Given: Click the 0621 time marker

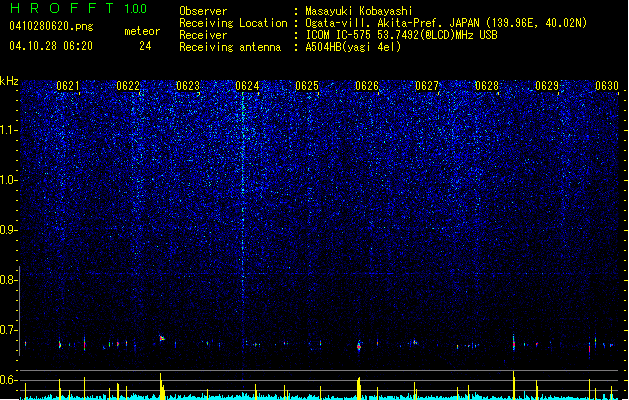Looking at the screenshot, I should pyautogui.click(x=68, y=86).
